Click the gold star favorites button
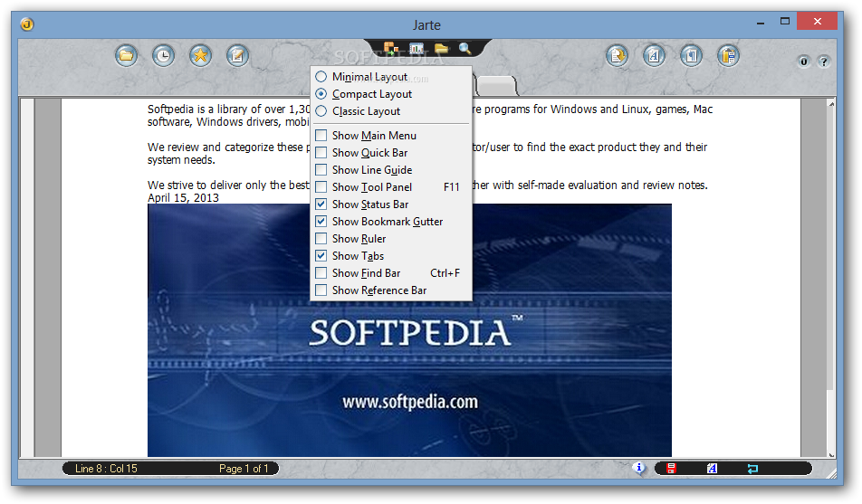This screenshot has width=862, height=504. click(x=201, y=55)
